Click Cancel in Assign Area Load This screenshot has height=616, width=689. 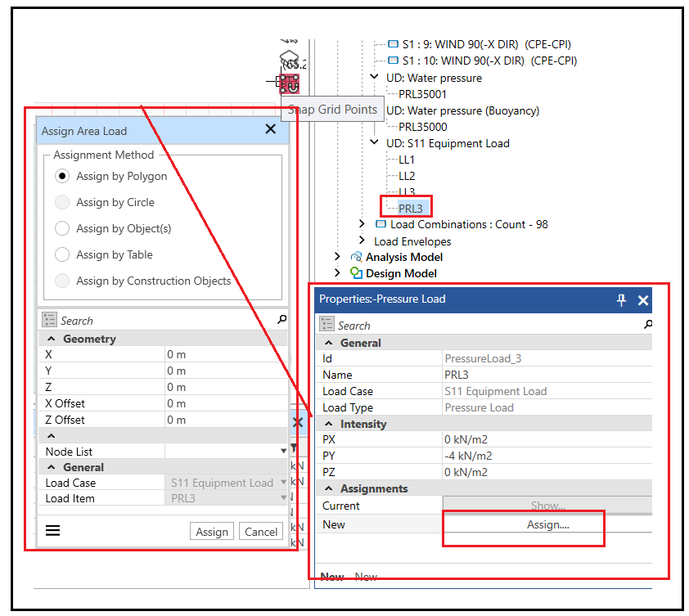click(261, 531)
